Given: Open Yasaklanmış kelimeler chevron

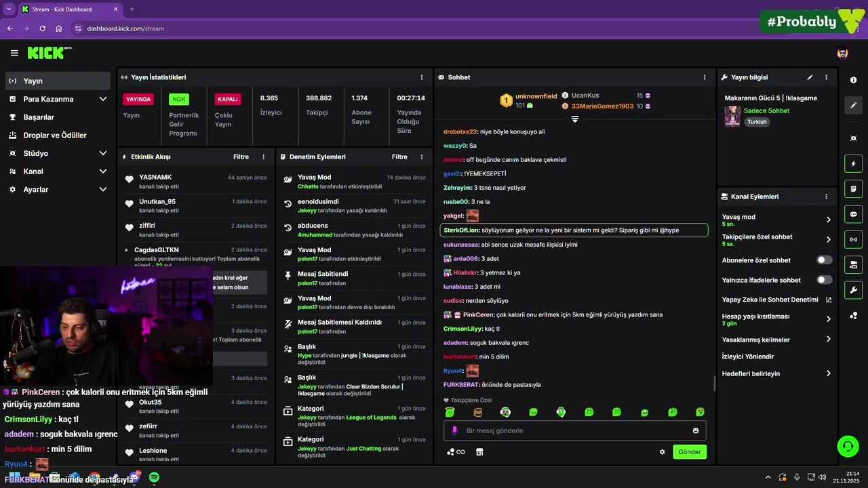Looking at the screenshot, I should click(x=829, y=340).
